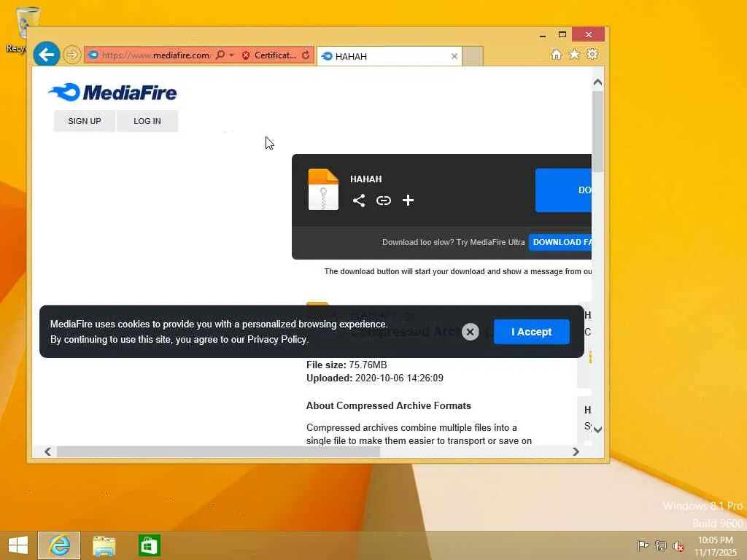Click Internet Explorer taskbar icon
The image size is (747, 560).
59,545
